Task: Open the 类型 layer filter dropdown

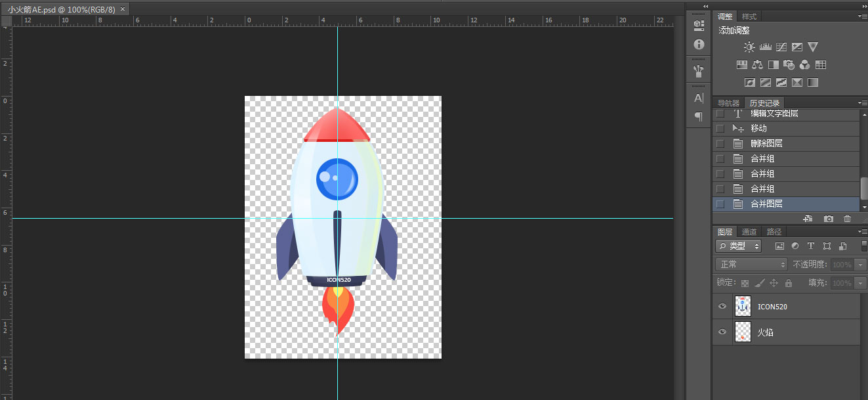Action: (x=739, y=246)
